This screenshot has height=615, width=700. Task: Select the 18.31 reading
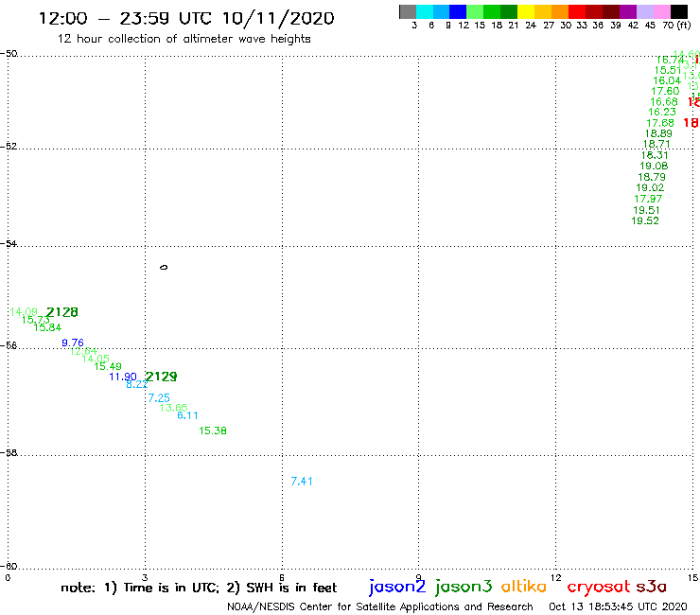[655, 155]
